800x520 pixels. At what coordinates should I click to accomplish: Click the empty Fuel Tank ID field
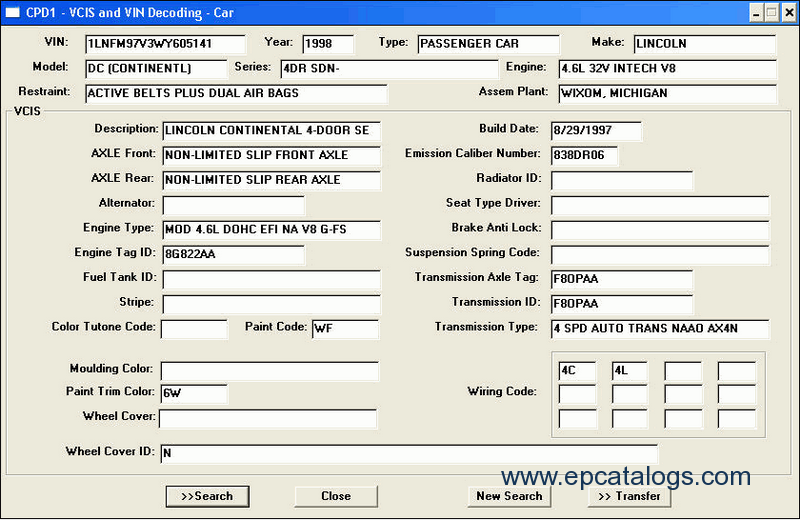271,279
